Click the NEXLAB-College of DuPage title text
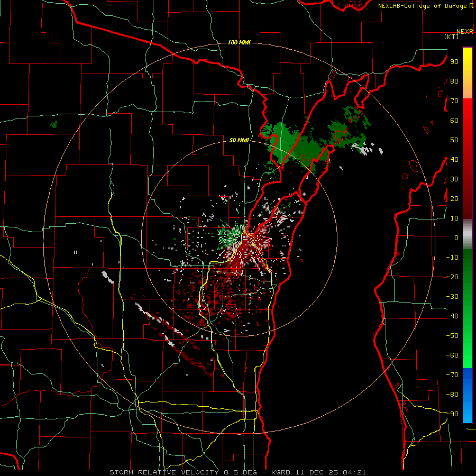 pos(423,6)
